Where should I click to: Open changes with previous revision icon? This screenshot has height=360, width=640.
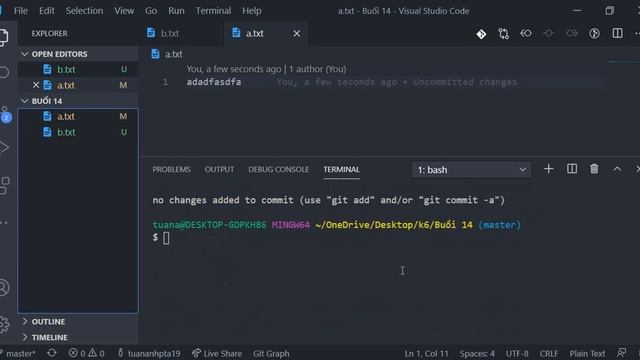(x=526, y=33)
